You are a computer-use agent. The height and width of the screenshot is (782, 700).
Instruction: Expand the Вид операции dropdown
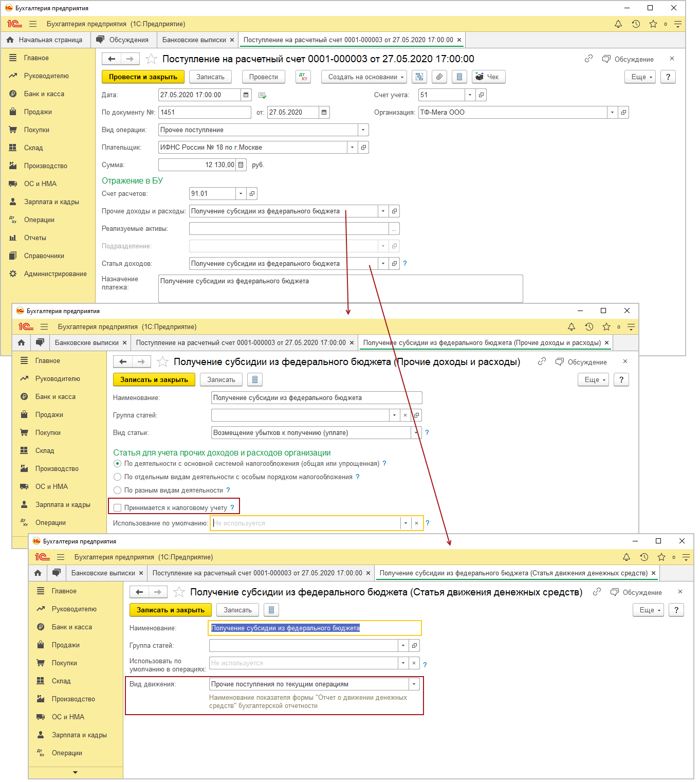tap(363, 130)
